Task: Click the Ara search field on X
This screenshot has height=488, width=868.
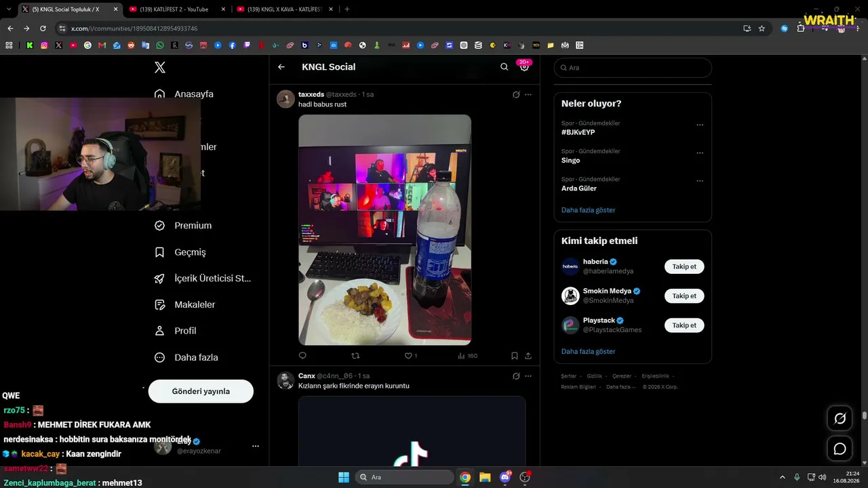Action: (x=633, y=68)
